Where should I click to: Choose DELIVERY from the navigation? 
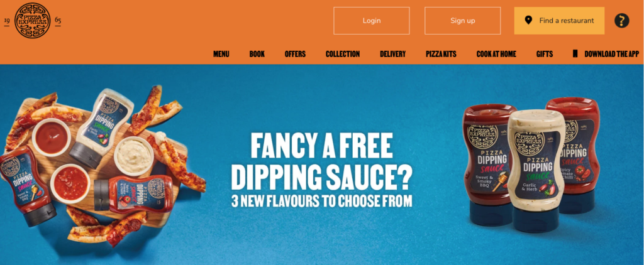pyautogui.click(x=392, y=54)
